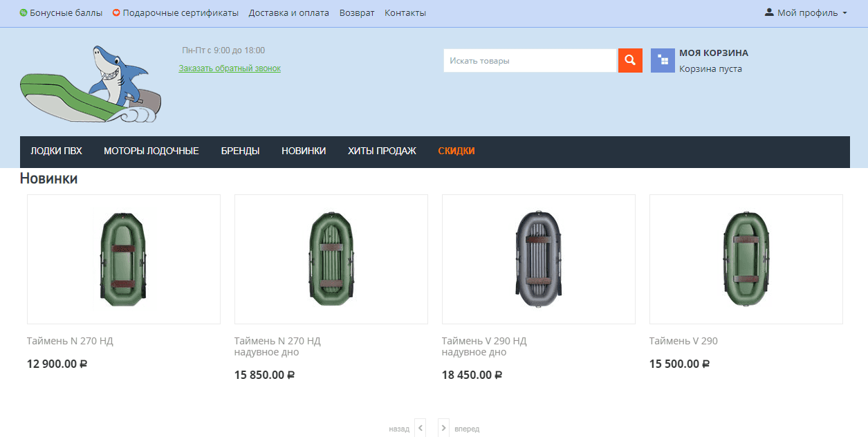Go to Доставка и оплата page
Image resolution: width=868 pixels, height=437 pixels.
[x=288, y=13]
